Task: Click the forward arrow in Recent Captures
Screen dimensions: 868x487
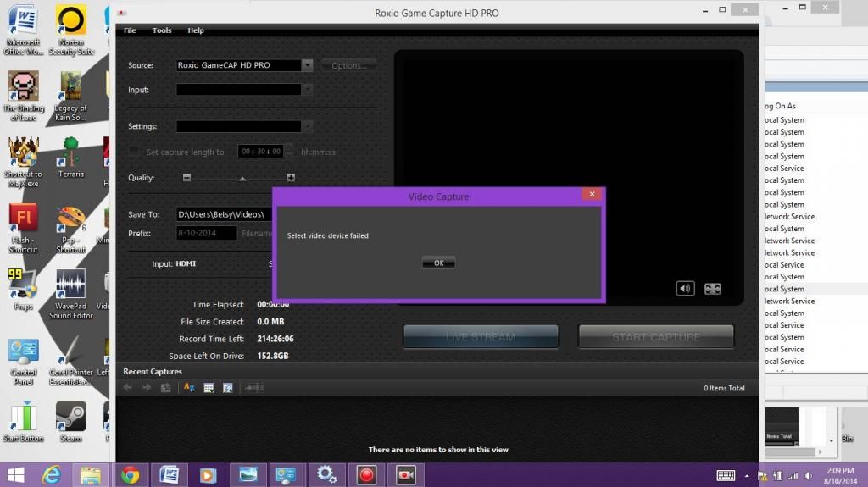Action: (147, 388)
